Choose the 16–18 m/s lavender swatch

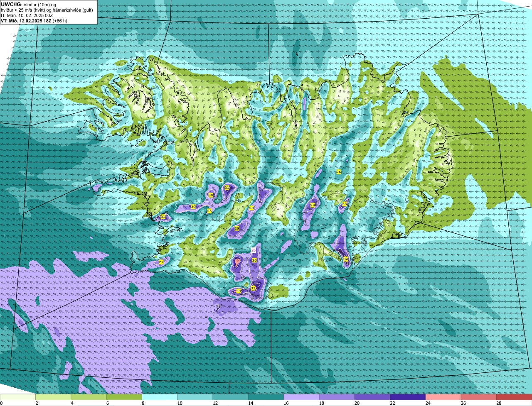point(301,397)
